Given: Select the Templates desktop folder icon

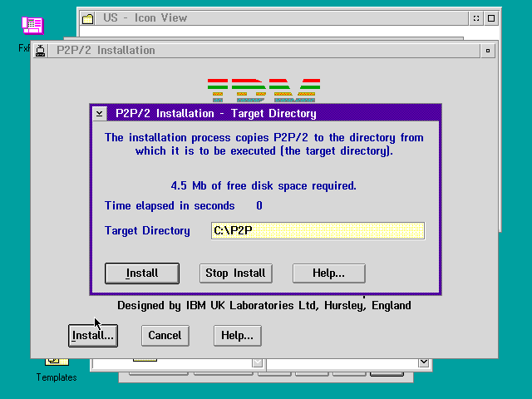Looking at the screenshot, I should 57,362.
